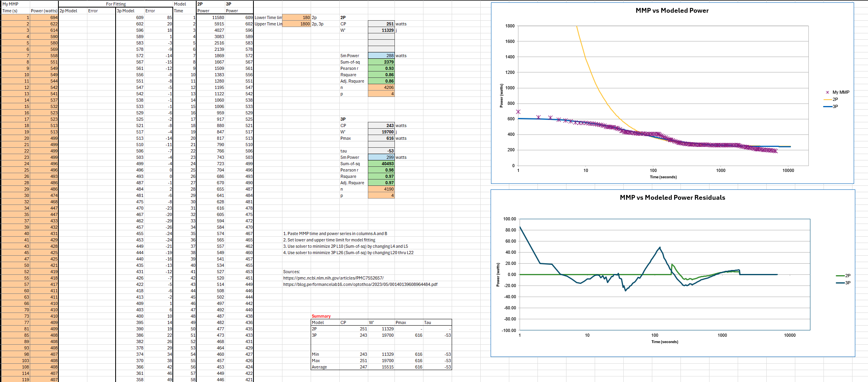This screenshot has height=382, width=868.
Task: Select the Upper Time limit value 1800
Action: click(296, 24)
